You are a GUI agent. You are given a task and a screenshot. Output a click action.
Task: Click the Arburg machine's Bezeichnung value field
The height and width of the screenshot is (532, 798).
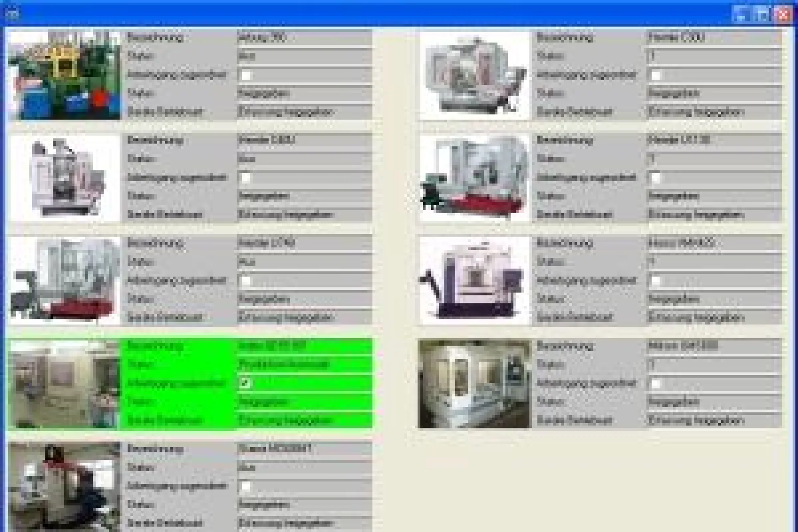[304, 38]
